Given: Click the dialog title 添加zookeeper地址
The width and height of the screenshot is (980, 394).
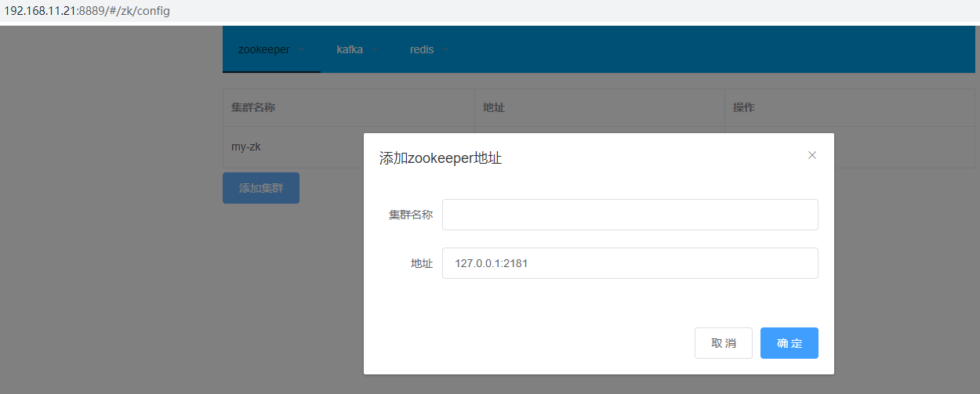Looking at the screenshot, I should [x=441, y=158].
